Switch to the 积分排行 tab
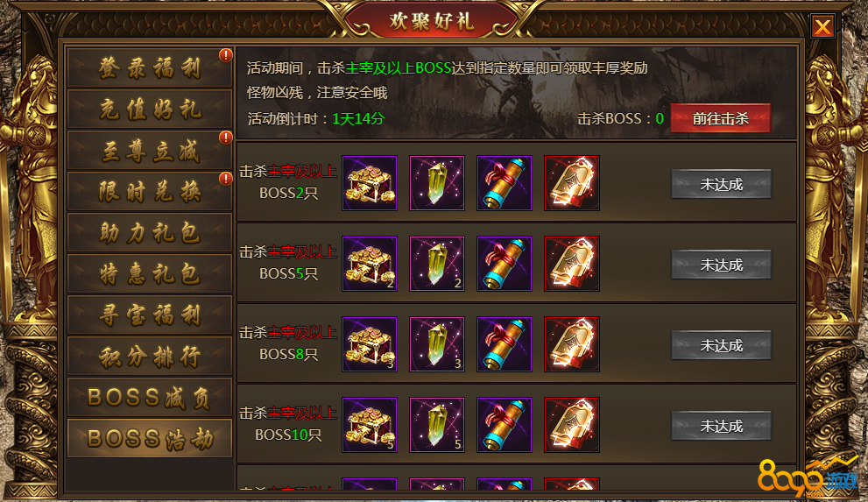Screen dimensions: 868x502 coord(150,357)
